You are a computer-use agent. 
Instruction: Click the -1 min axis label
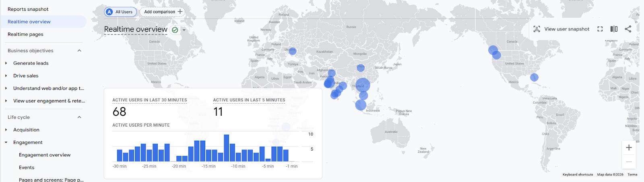[x=292, y=166]
